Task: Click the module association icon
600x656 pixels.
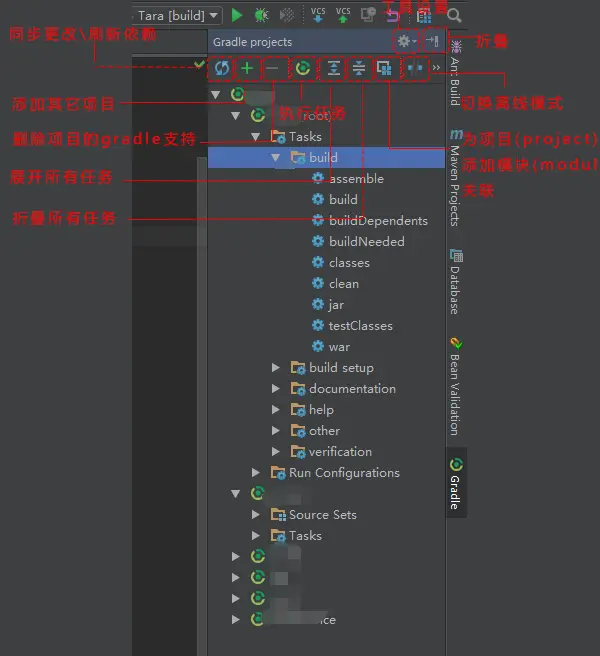Action: click(384, 68)
